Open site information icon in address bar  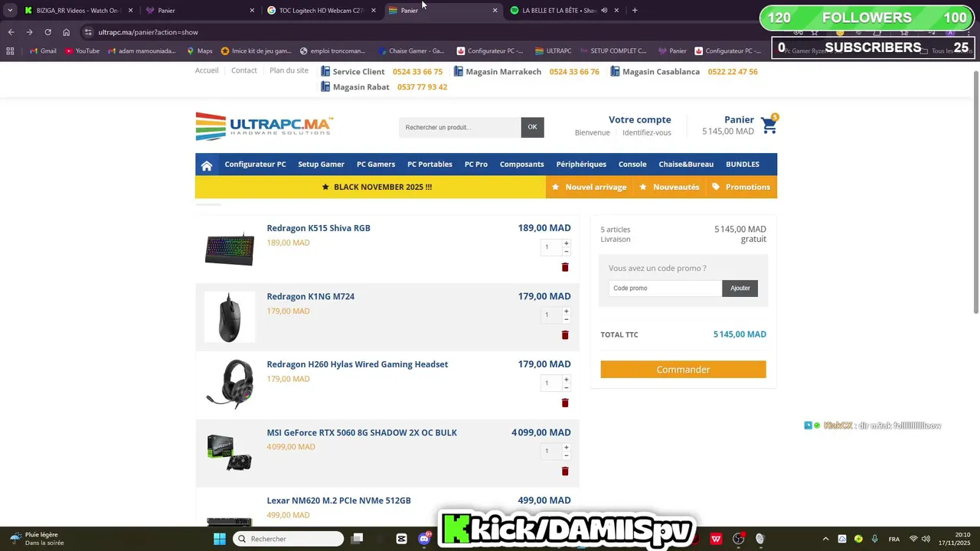tap(88, 32)
